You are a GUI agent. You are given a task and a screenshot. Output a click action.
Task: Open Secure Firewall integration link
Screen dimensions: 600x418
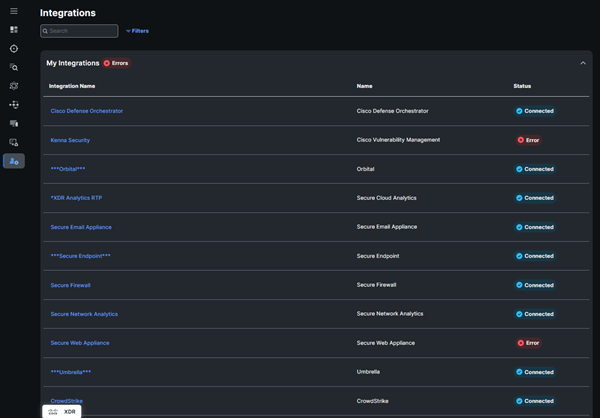click(70, 285)
